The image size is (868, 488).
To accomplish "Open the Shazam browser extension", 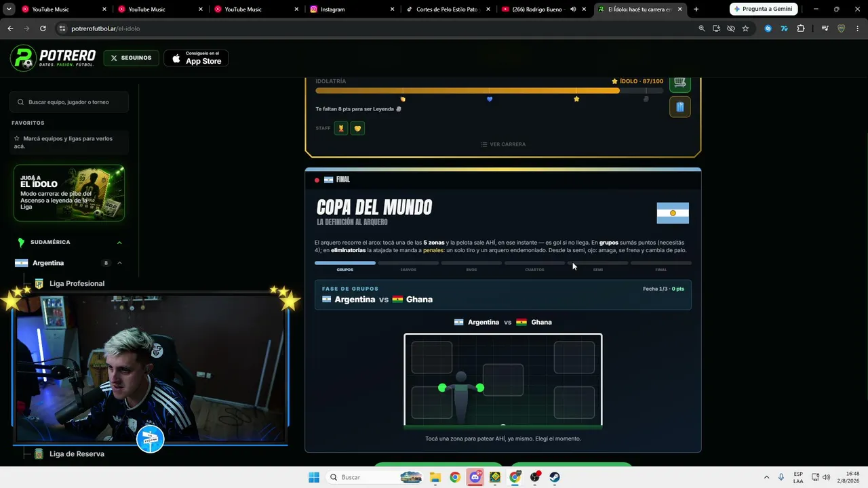I will click(x=768, y=28).
